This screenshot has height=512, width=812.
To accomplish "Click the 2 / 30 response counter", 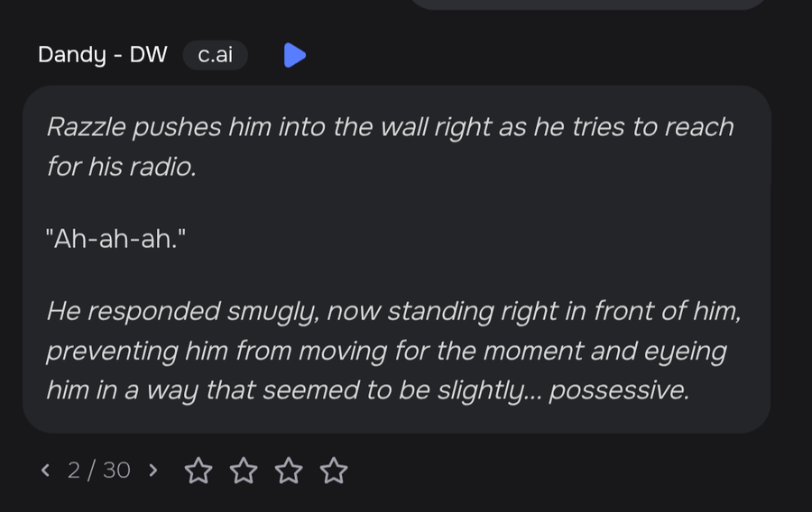I will click(x=99, y=471).
